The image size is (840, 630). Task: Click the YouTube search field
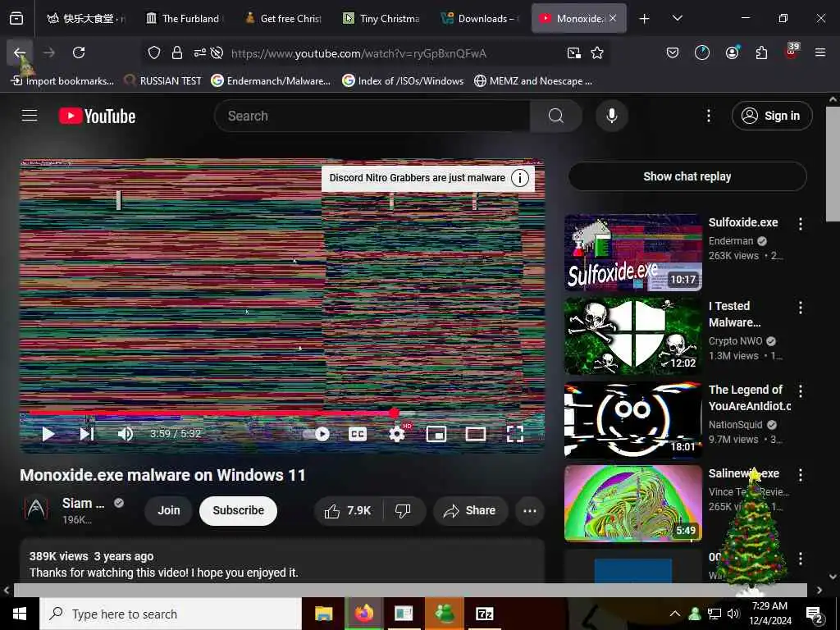click(x=373, y=116)
